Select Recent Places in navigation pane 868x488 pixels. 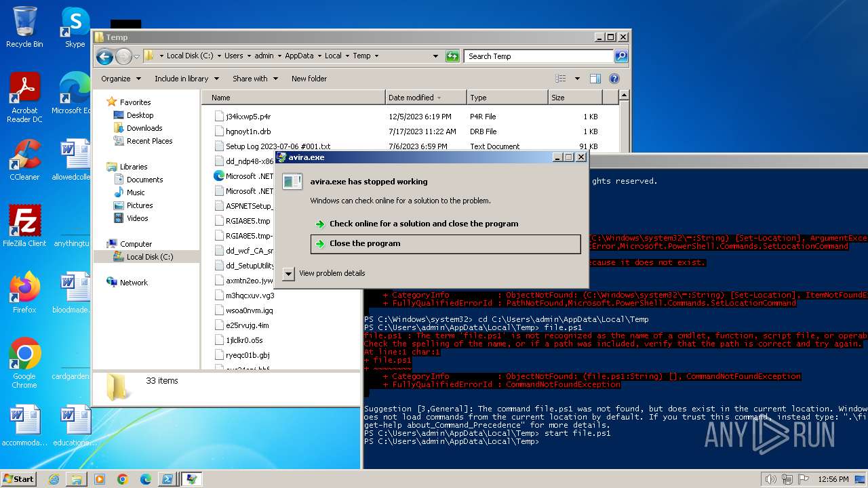(149, 141)
